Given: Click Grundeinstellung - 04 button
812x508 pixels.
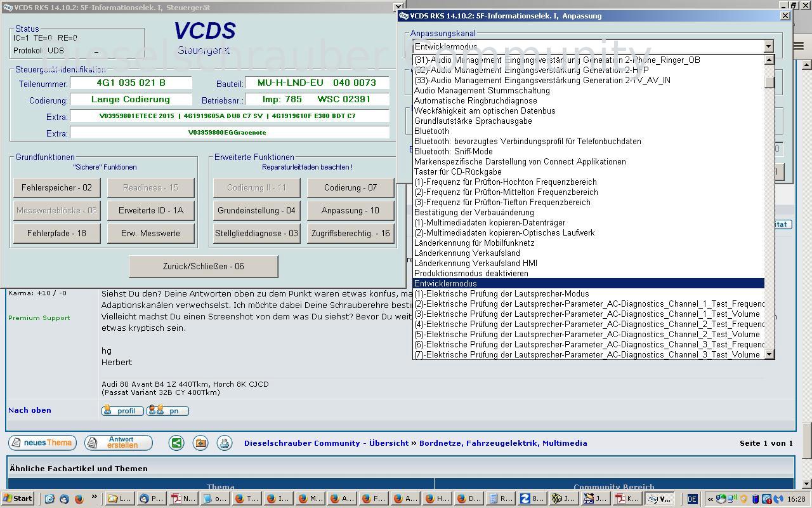Looking at the screenshot, I should [x=256, y=211].
